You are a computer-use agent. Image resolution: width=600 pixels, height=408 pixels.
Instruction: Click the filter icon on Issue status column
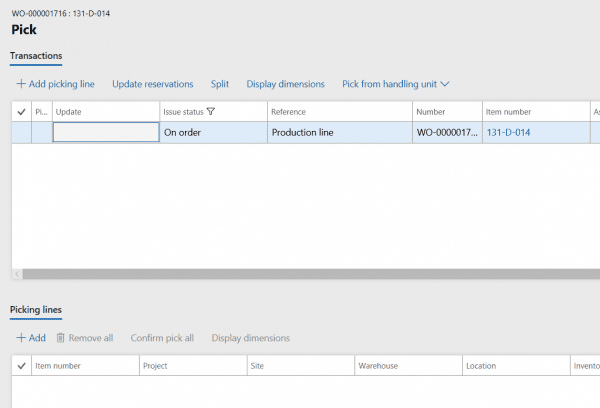(211, 112)
